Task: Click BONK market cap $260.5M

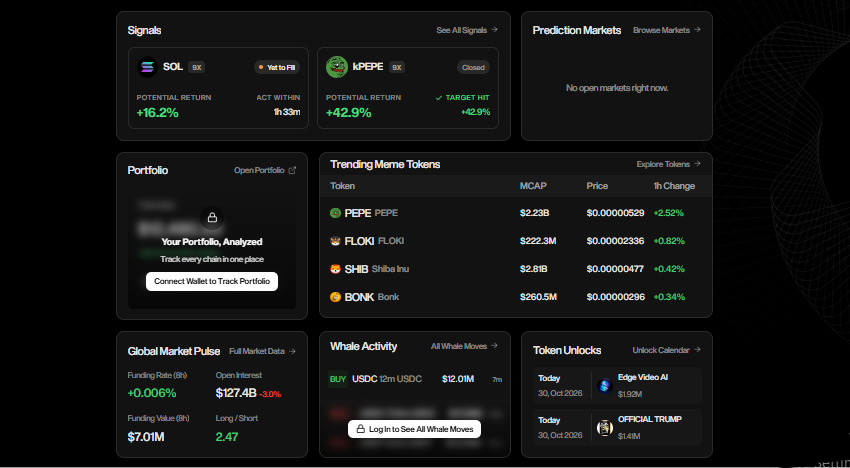Action: (538, 297)
